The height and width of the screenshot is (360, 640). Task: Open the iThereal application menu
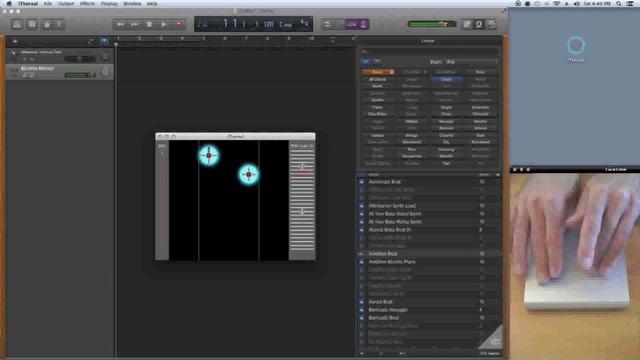click(28, 4)
